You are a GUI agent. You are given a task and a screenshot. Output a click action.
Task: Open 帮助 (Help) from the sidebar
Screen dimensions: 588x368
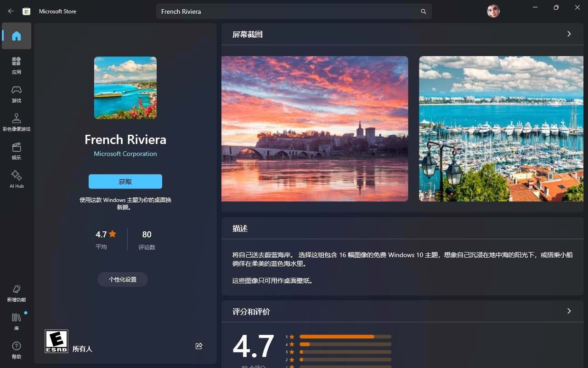point(17,349)
